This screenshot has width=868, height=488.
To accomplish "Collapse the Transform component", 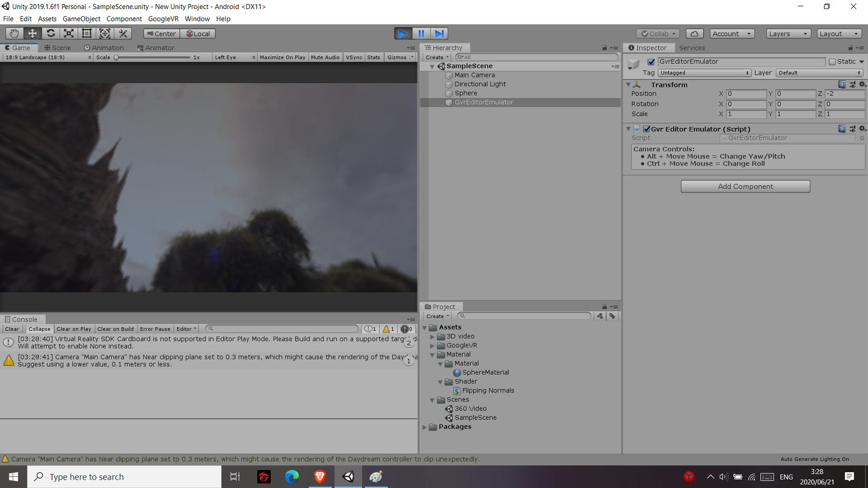I will (628, 85).
